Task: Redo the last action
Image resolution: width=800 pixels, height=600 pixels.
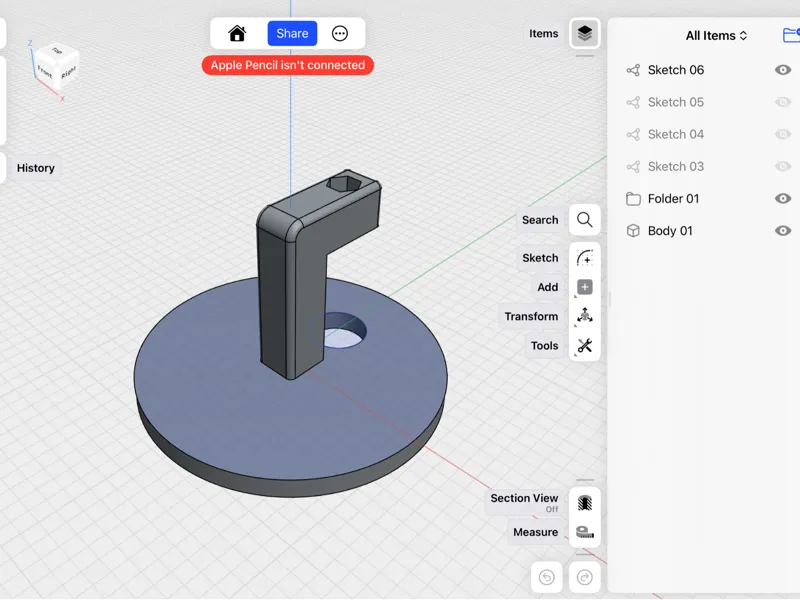Action: tap(585, 577)
